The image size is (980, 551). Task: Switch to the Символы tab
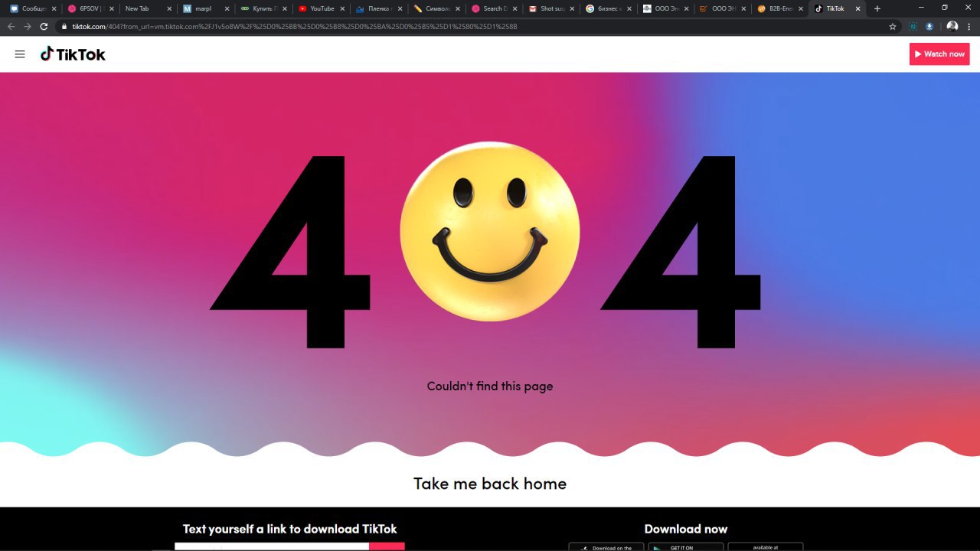(x=436, y=8)
